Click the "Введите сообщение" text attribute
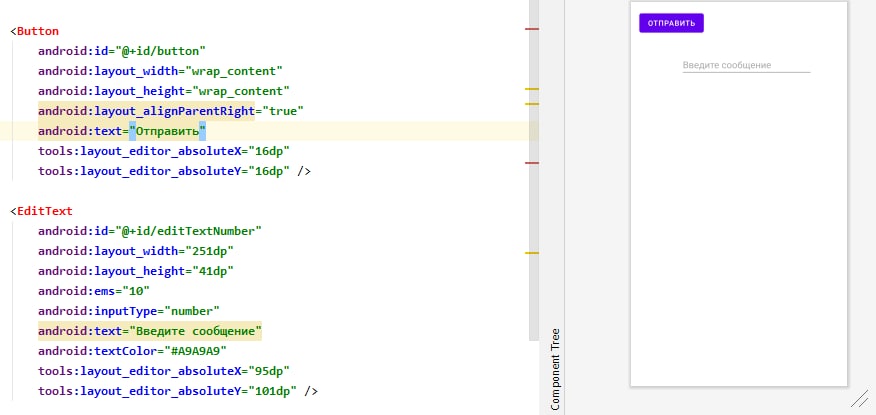The height and width of the screenshot is (415, 876). 150,331
